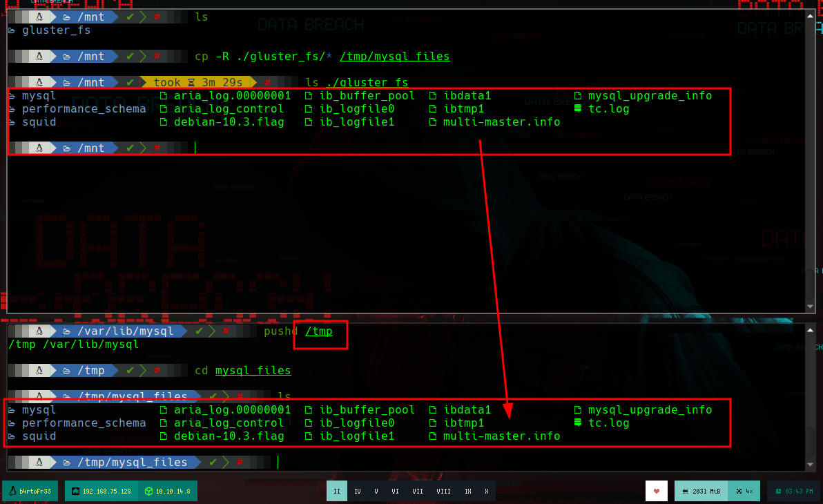The image size is (823, 504).
Task: Click the b4rtoFr33 username module
Action: pyautogui.click(x=30, y=492)
